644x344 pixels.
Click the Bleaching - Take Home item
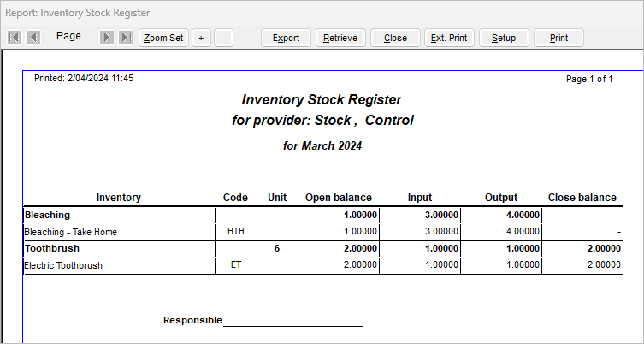71,232
